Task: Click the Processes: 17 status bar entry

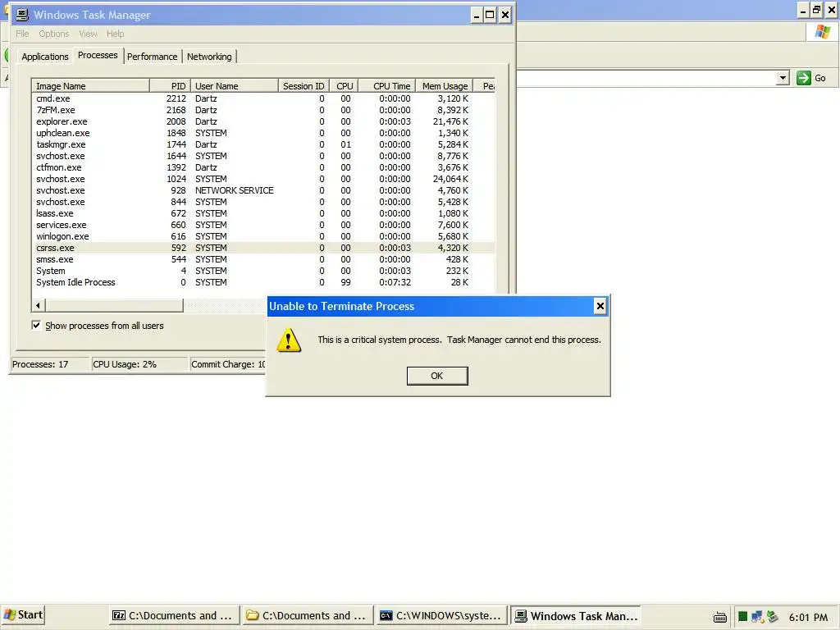Action: pyautogui.click(x=50, y=364)
